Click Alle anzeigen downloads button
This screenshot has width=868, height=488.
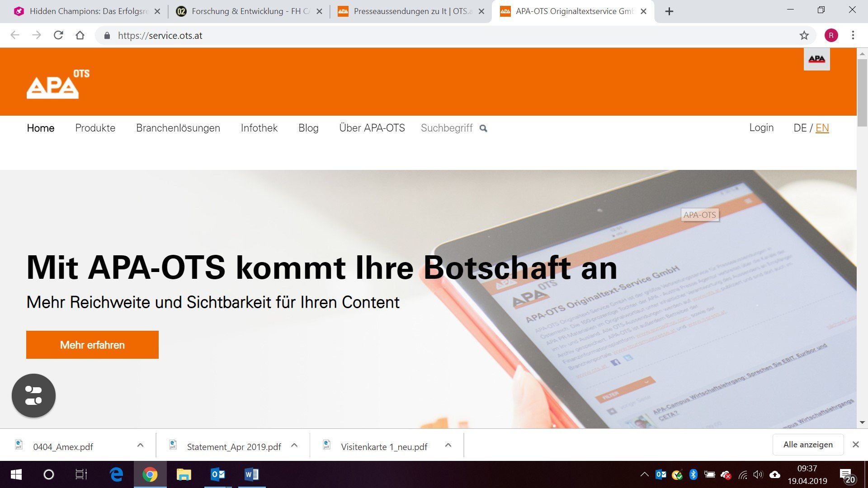[x=808, y=445]
